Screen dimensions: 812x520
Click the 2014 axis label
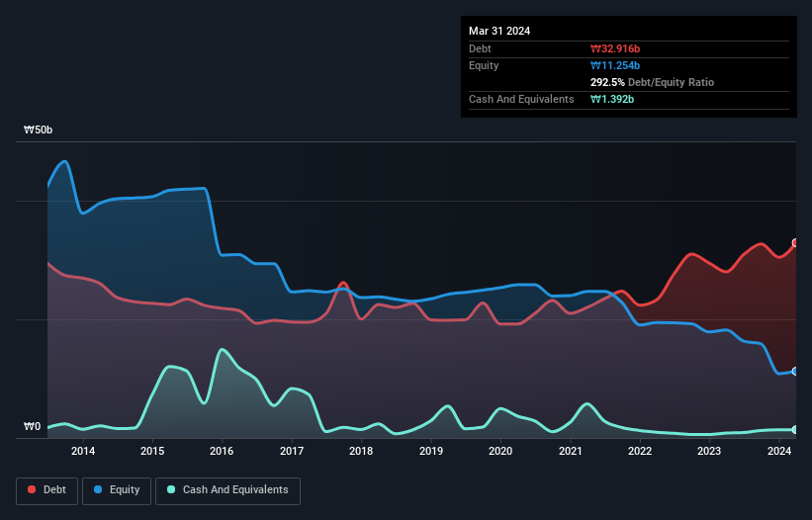pyautogui.click(x=83, y=451)
